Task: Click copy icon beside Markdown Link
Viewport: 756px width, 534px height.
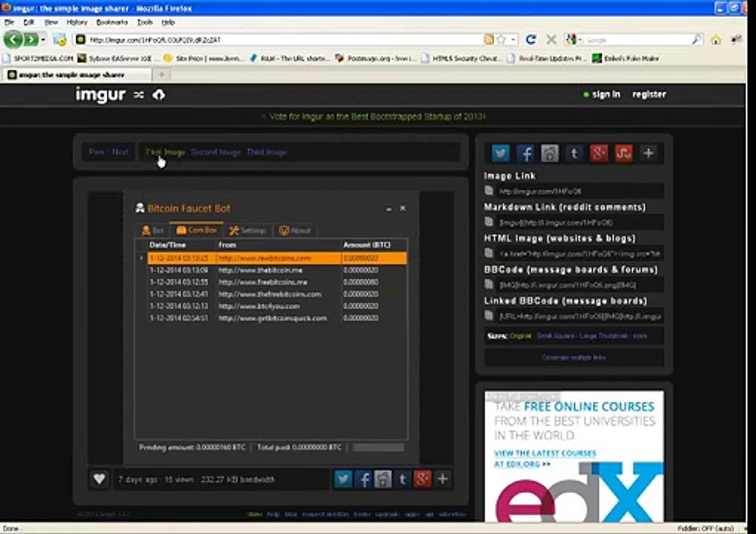Action: point(489,222)
